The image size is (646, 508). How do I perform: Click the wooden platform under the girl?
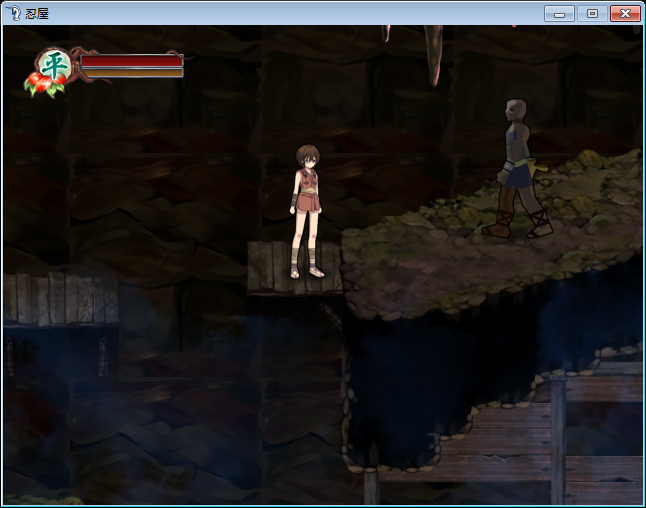[295, 268]
